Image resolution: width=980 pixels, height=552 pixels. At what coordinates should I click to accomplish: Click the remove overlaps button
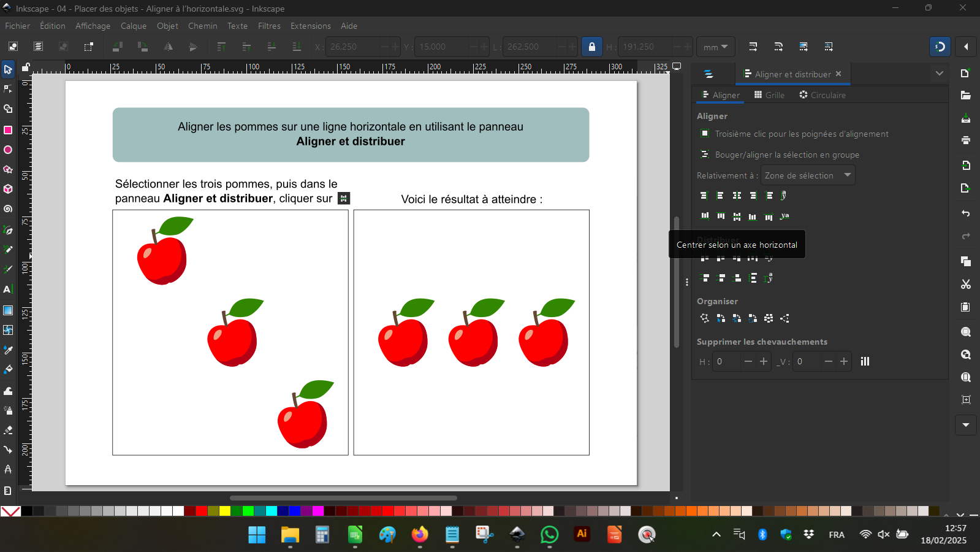click(x=865, y=361)
